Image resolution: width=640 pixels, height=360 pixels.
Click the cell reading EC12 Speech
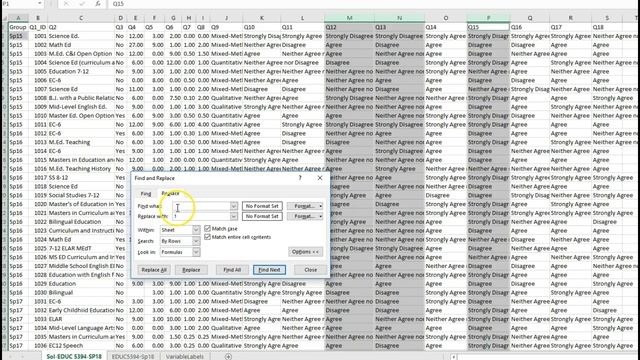(81, 346)
